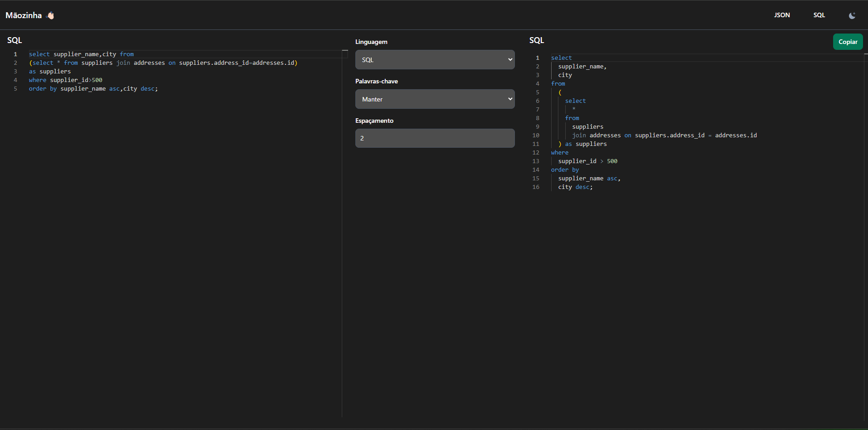Click input line 'where supplier_id>500'
The width and height of the screenshot is (868, 430).
point(66,80)
